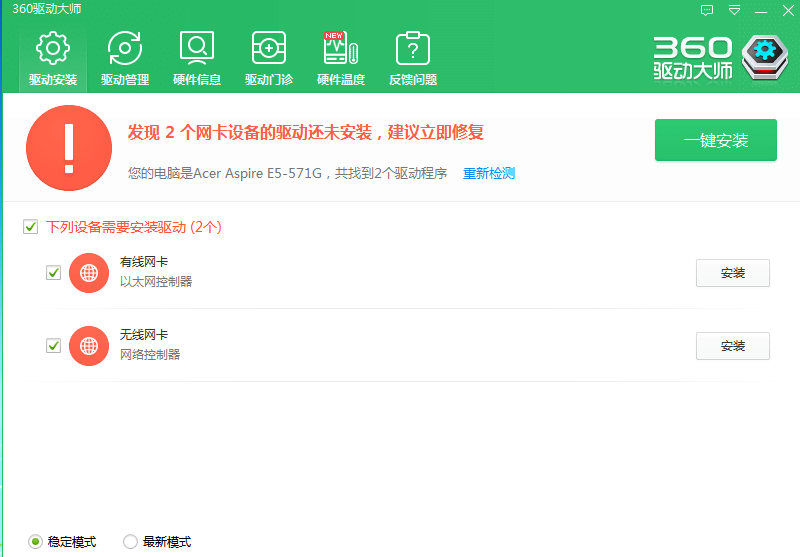Image resolution: width=800 pixels, height=557 pixels.
Task: Click the 重新检测 link
Action: [x=488, y=174]
